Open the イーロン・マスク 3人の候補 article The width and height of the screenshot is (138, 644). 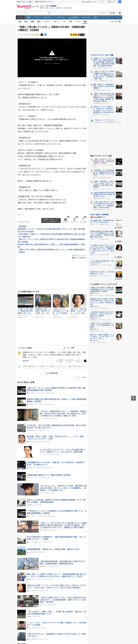pyautogui.click(x=57, y=624)
